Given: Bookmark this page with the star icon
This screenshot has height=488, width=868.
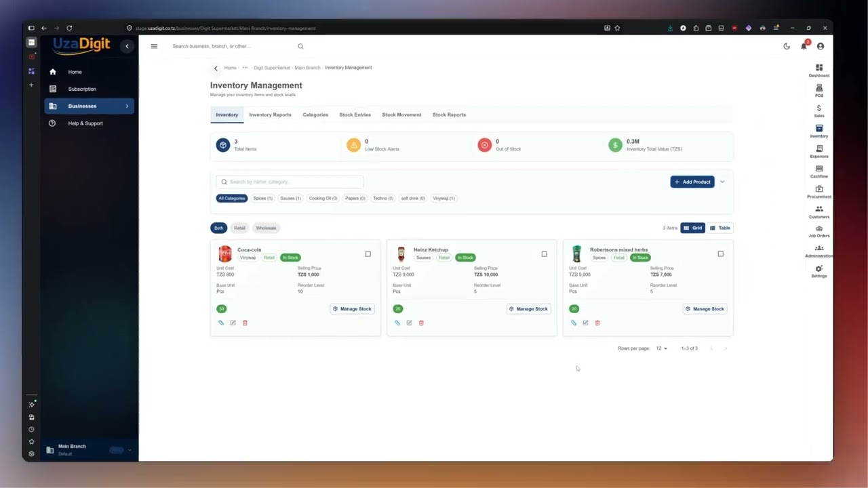Looking at the screenshot, I should [617, 28].
